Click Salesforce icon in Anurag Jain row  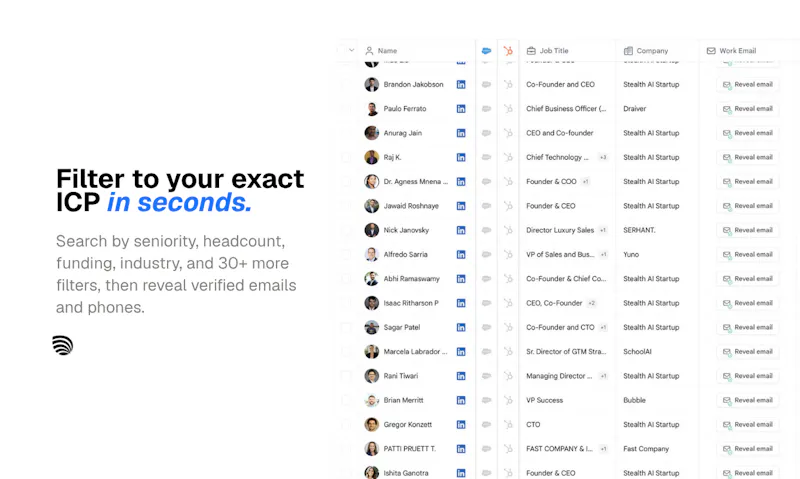pos(486,133)
